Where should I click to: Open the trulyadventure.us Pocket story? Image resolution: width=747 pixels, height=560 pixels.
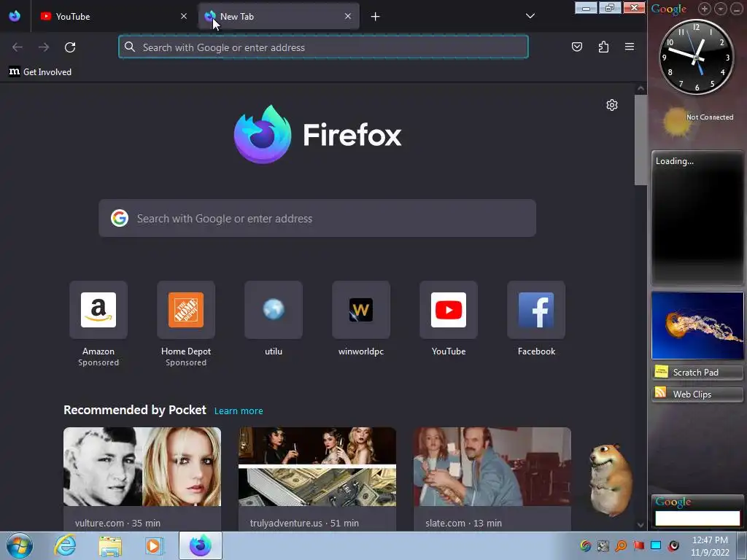click(317, 478)
